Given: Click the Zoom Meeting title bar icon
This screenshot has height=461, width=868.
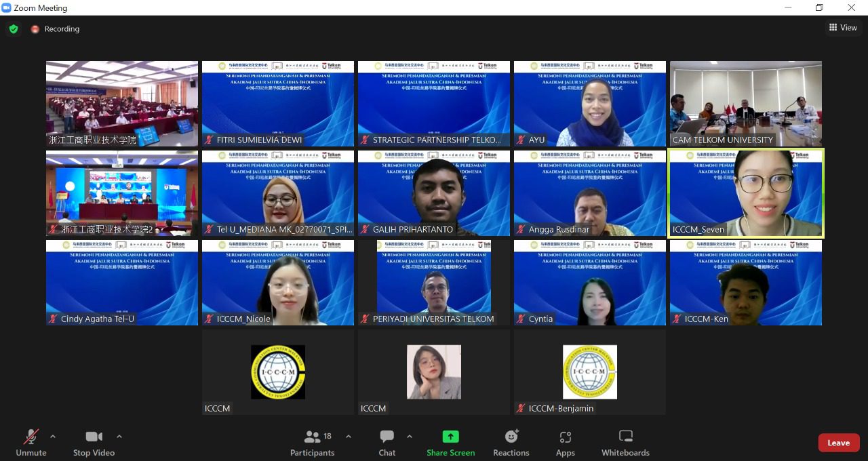Looking at the screenshot, I should (x=7, y=8).
